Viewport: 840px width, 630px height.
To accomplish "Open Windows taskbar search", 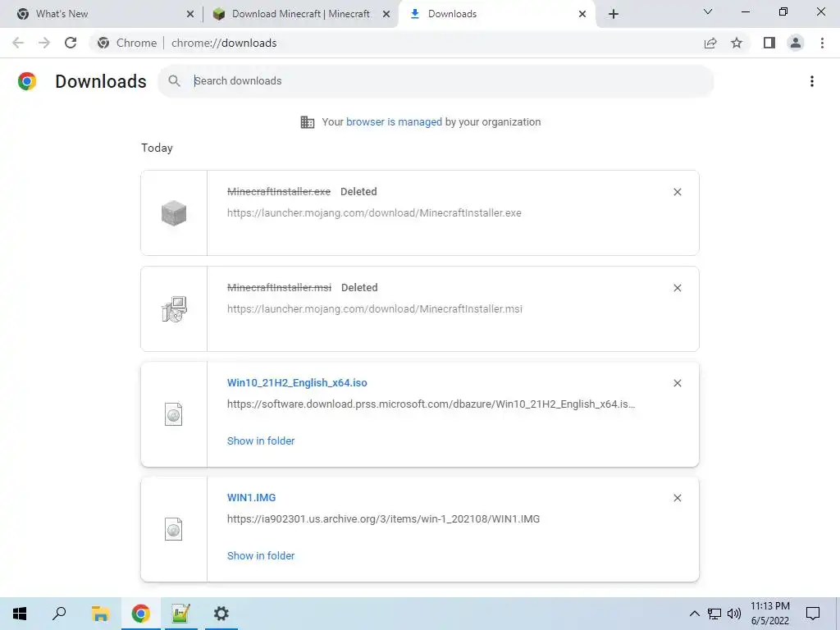I will coord(59,614).
